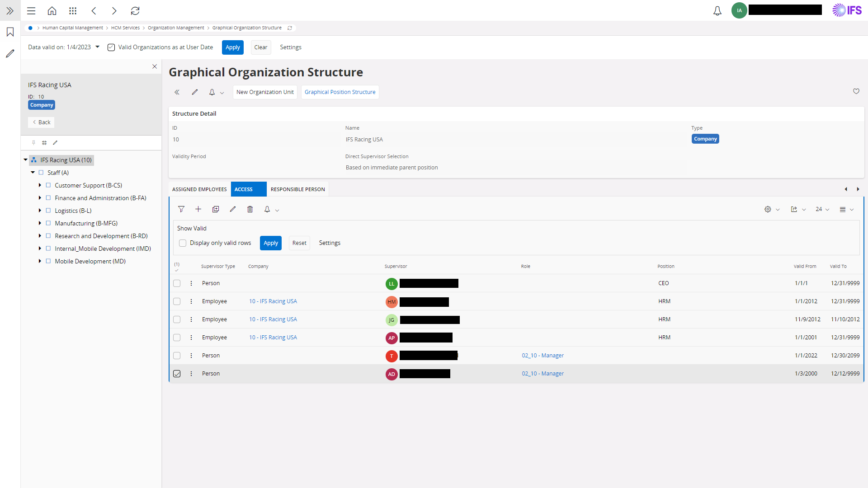Open the export icon in list toolbar
The height and width of the screenshot is (488, 868).
click(x=794, y=209)
